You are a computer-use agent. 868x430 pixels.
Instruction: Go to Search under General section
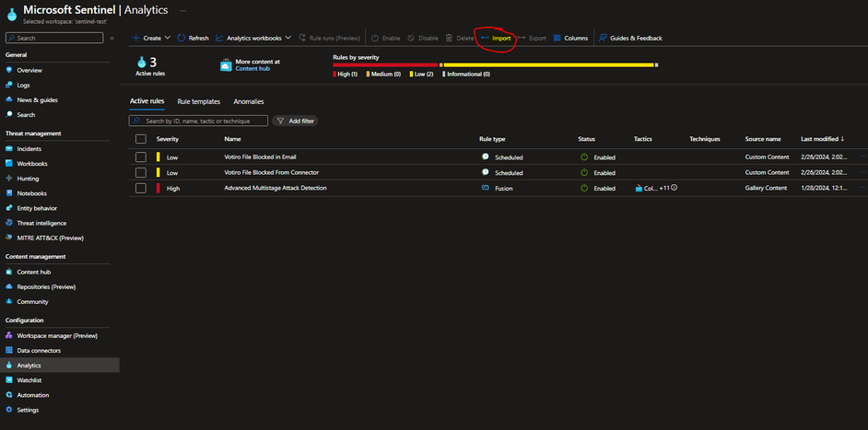pos(26,115)
